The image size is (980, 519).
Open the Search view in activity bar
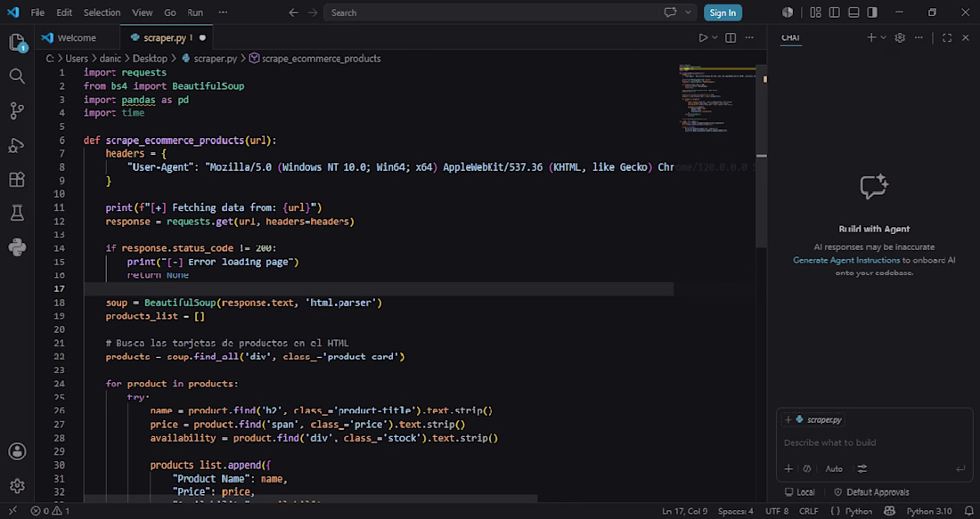(x=17, y=77)
